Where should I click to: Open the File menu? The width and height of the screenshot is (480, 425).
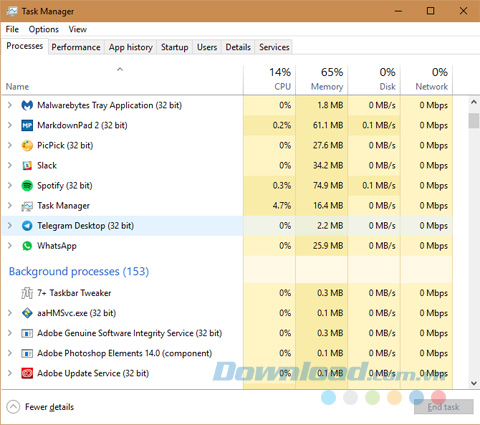click(x=12, y=29)
